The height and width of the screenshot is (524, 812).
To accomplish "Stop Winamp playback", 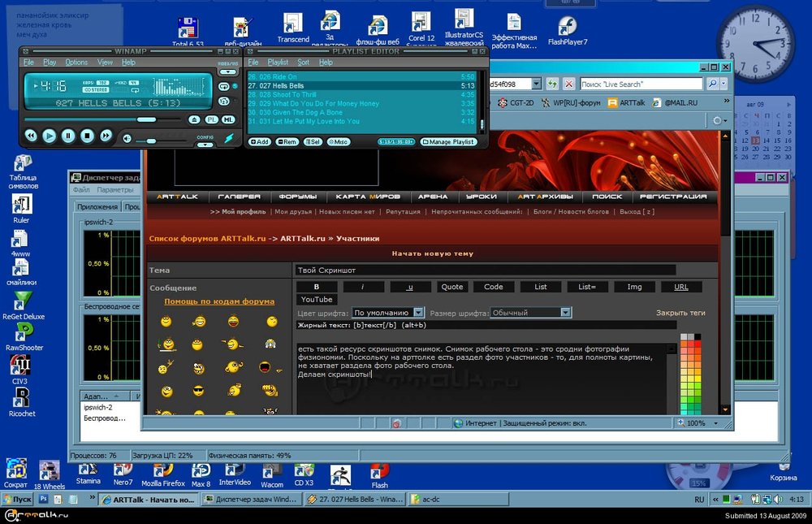I will (x=88, y=136).
